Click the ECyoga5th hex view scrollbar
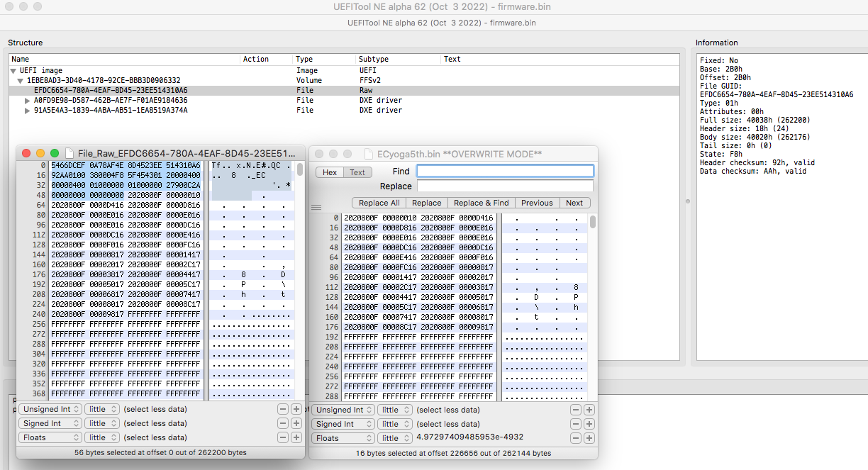 (593, 222)
